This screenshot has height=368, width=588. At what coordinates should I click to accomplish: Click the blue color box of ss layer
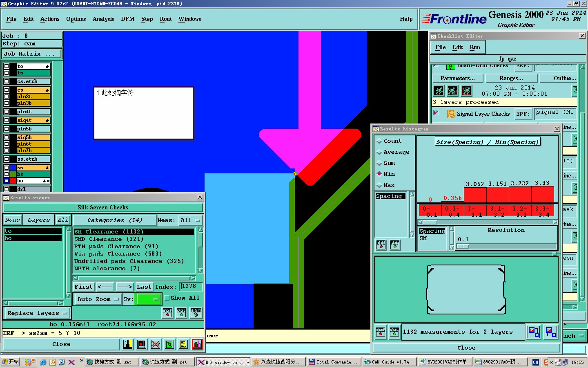pyautogui.click(x=13, y=168)
